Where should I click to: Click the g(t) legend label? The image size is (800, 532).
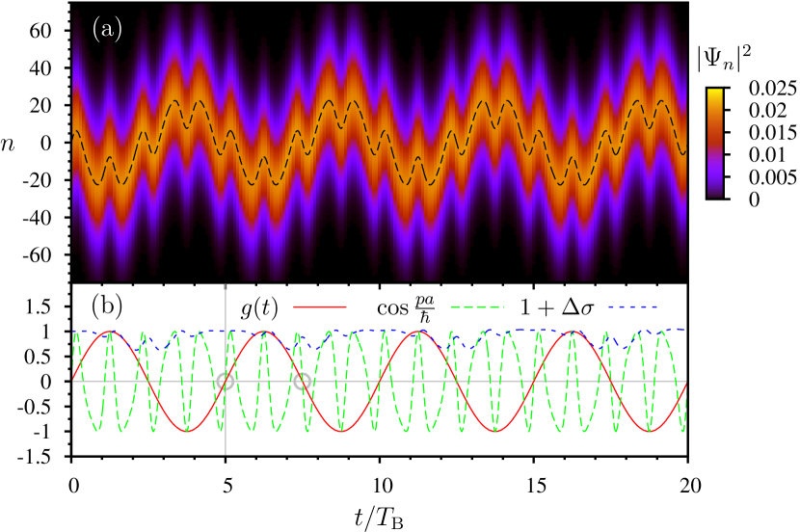coord(259,307)
